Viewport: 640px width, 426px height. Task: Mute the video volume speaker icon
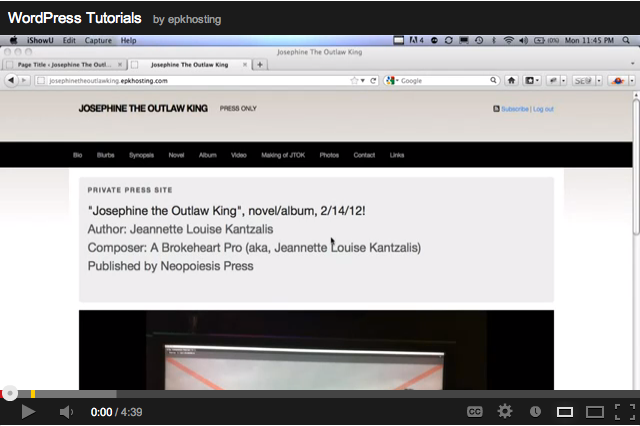coord(65,411)
